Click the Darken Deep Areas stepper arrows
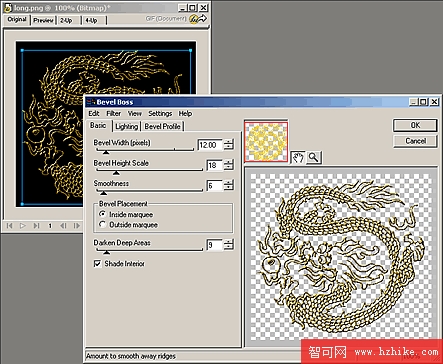The image size is (443, 364). pyautogui.click(x=229, y=245)
